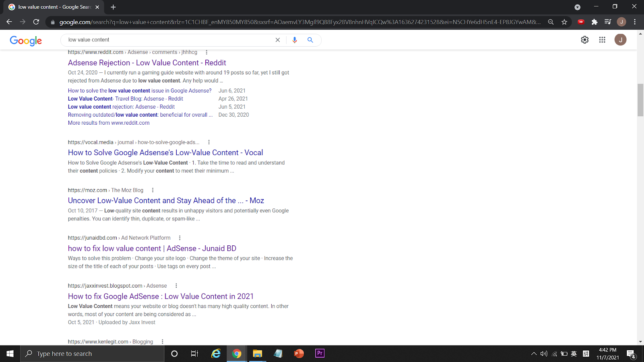Open options menu for the kenlegit.com result
Image resolution: width=644 pixels, height=362 pixels.
163,342
